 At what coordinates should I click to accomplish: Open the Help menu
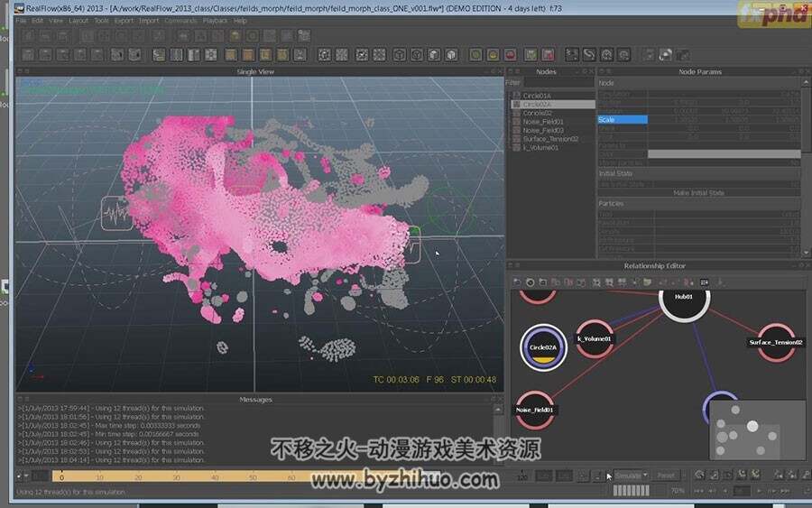pyautogui.click(x=240, y=21)
